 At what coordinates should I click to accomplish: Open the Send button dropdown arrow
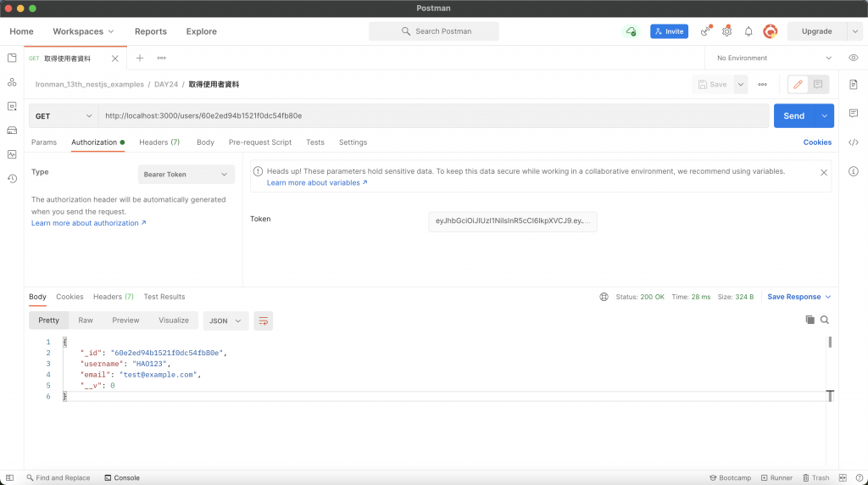824,116
